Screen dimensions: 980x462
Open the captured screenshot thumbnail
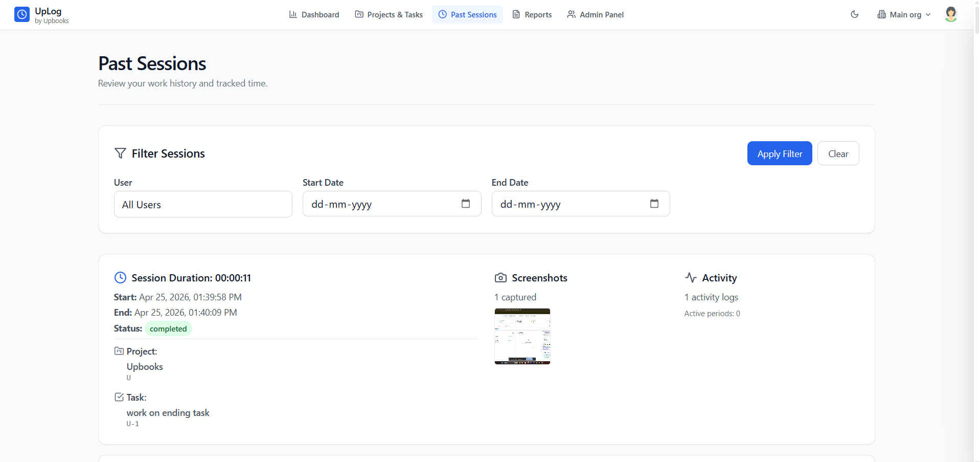coord(522,336)
